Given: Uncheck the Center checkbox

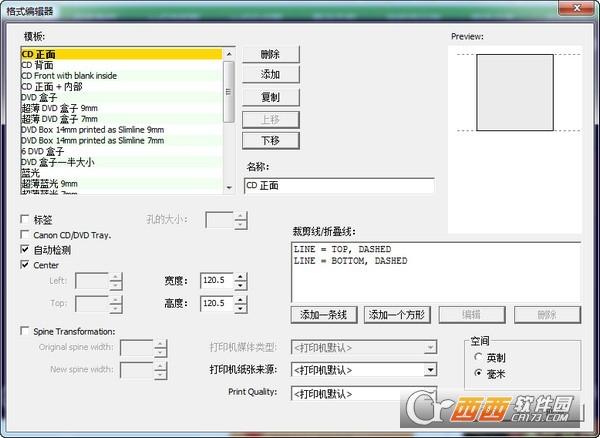Looking at the screenshot, I should coord(25,264).
